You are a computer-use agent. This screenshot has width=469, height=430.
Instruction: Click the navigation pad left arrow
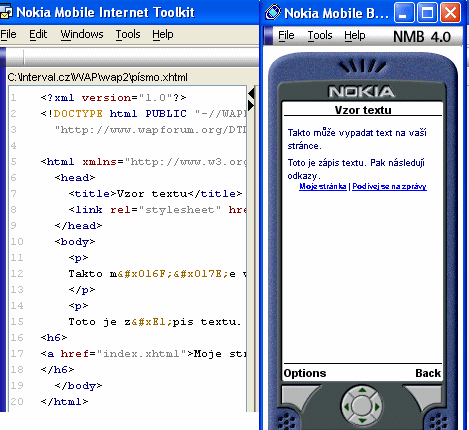[346, 406]
